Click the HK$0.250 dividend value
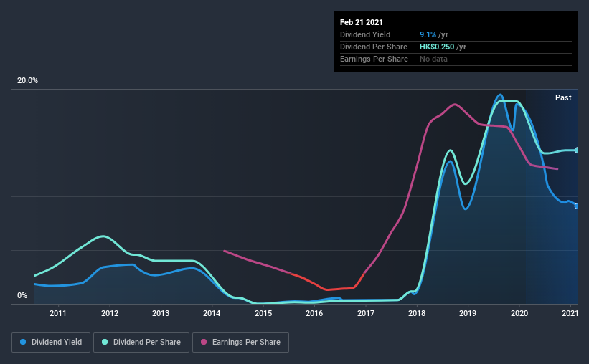The image size is (589, 364). pyautogui.click(x=437, y=47)
